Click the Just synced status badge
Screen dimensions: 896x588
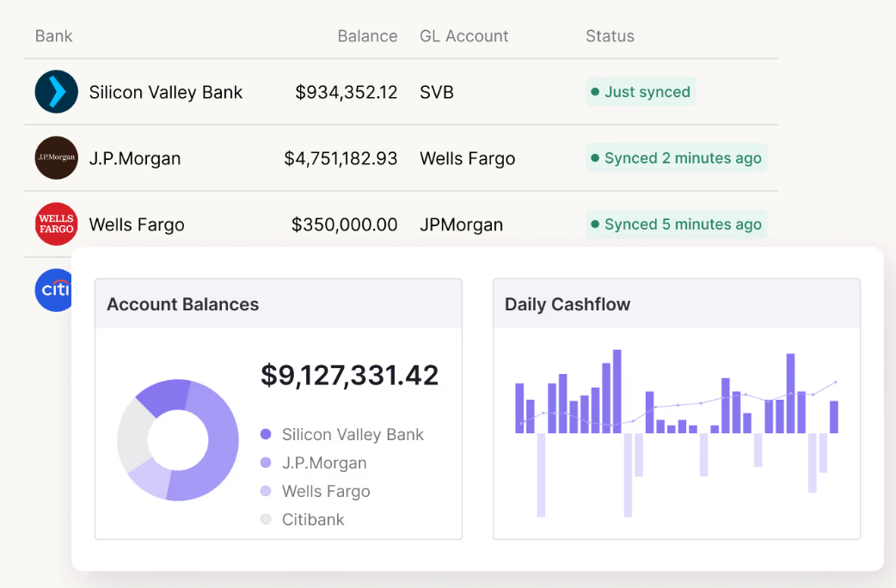(641, 91)
